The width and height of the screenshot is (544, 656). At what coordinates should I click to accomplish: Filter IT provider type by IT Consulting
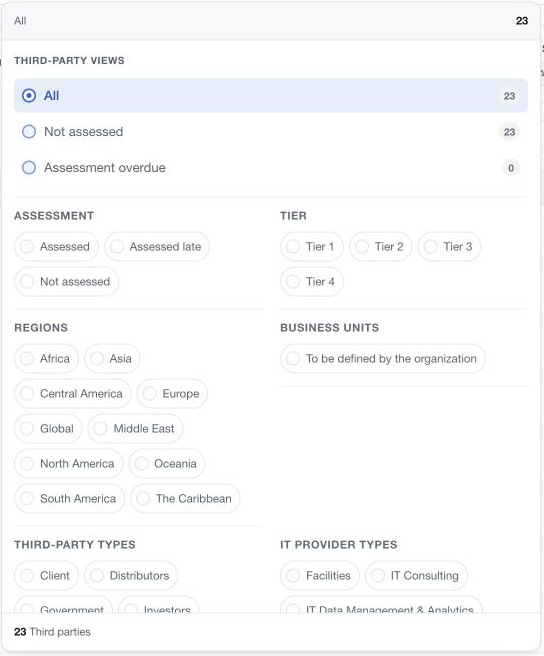coord(416,576)
